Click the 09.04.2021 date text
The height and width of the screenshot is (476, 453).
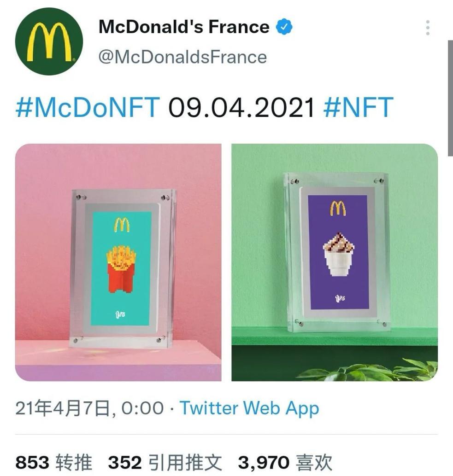pos(241,107)
